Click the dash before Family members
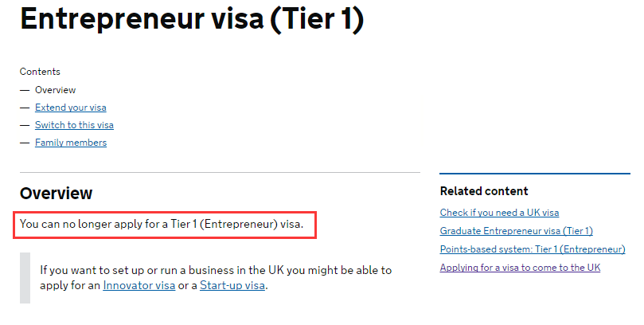The width and height of the screenshot is (644, 325). pos(25,143)
